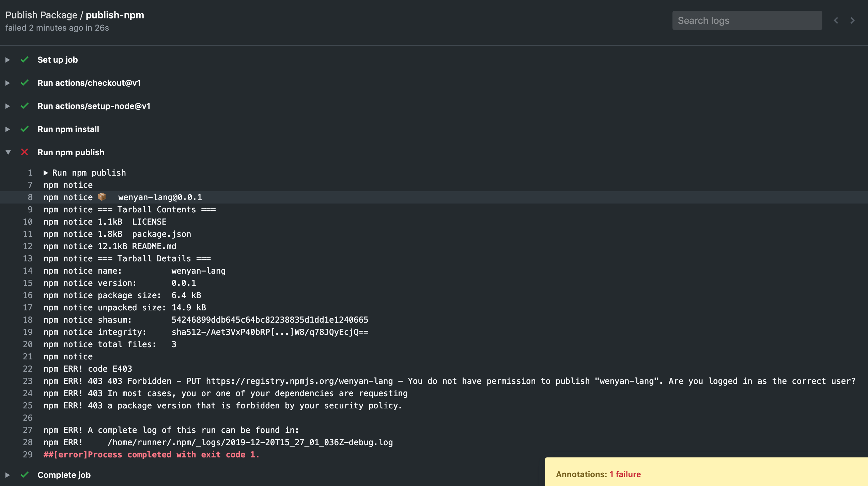
Task: Click the Publish Package workflow name
Action: (41, 15)
